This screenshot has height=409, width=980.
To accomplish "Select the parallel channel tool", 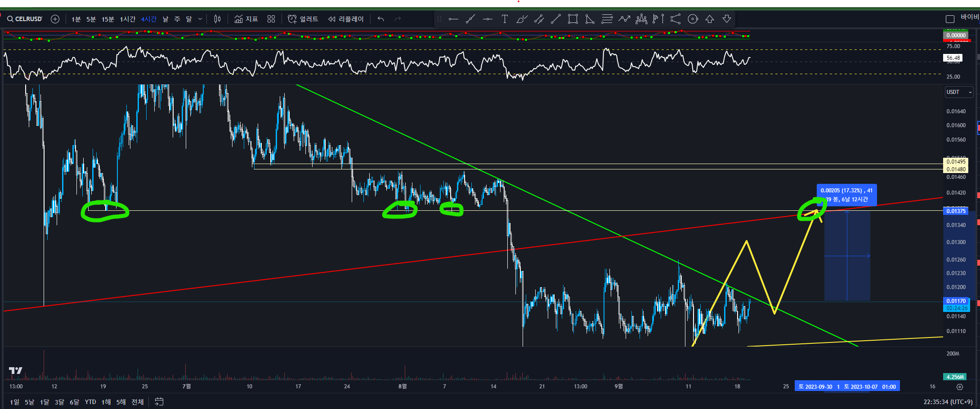I will [539, 19].
